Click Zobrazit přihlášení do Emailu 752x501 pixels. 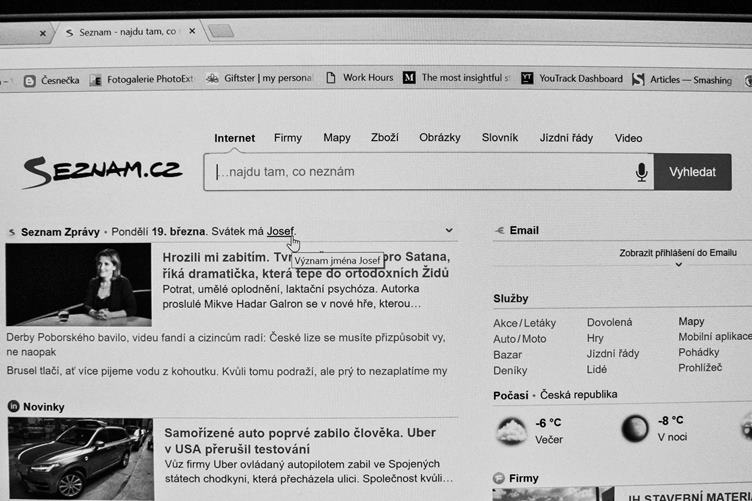[x=678, y=253]
